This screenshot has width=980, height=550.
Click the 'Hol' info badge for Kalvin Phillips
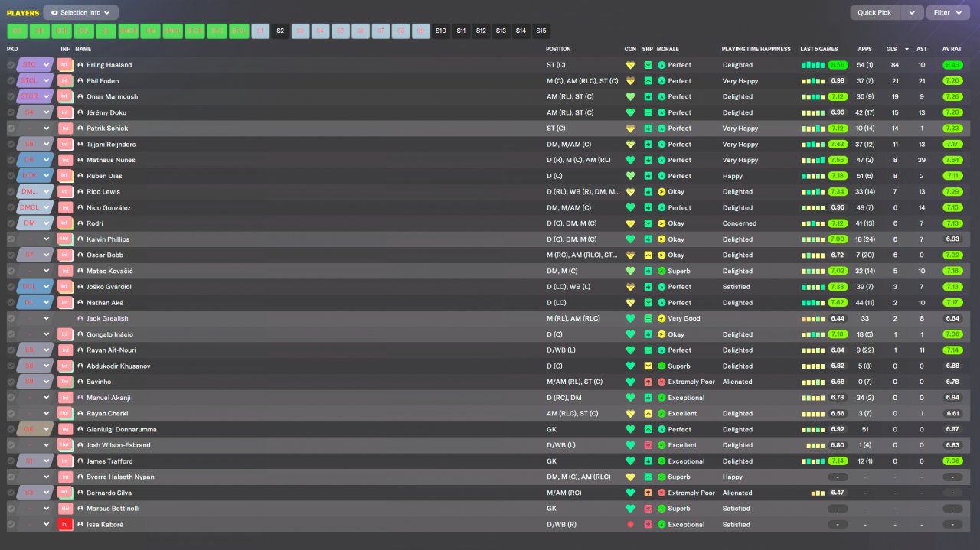click(x=64, y=239)
